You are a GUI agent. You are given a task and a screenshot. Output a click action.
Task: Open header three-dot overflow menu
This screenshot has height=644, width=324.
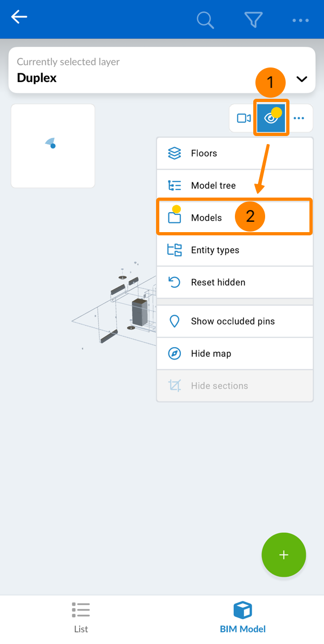300,20
